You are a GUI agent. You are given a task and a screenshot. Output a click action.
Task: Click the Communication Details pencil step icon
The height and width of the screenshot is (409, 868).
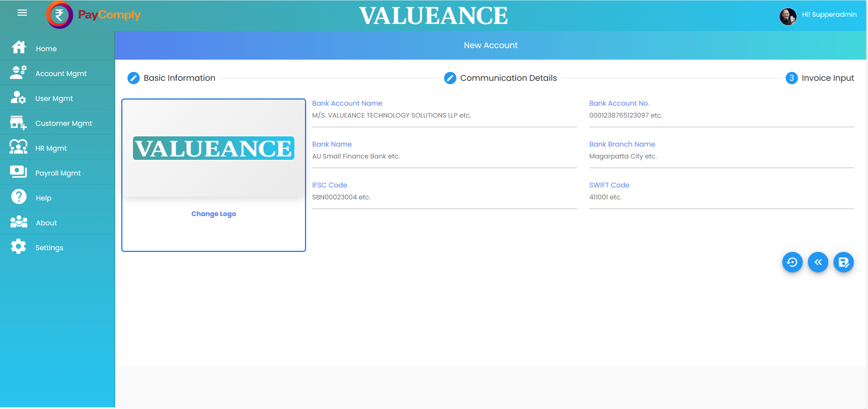coord(450,78)
